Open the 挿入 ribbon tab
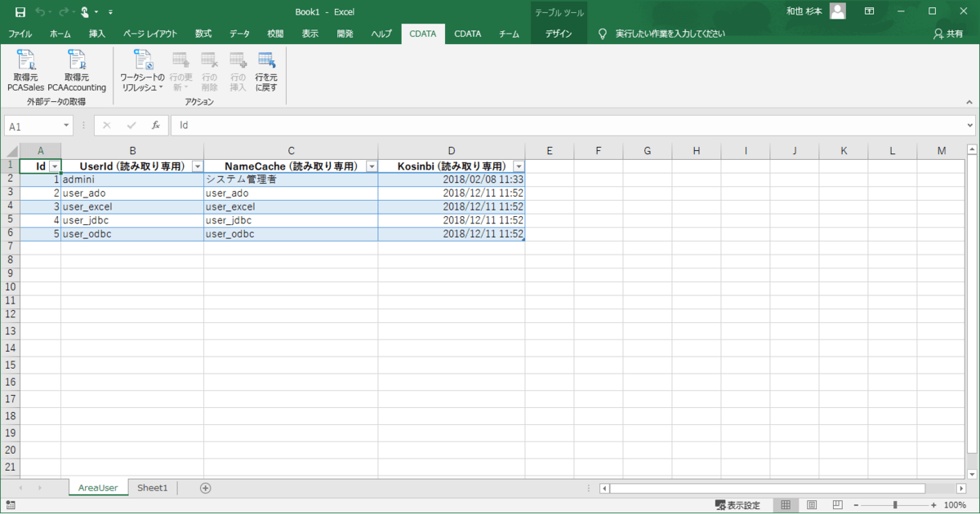 click(97, 34)
